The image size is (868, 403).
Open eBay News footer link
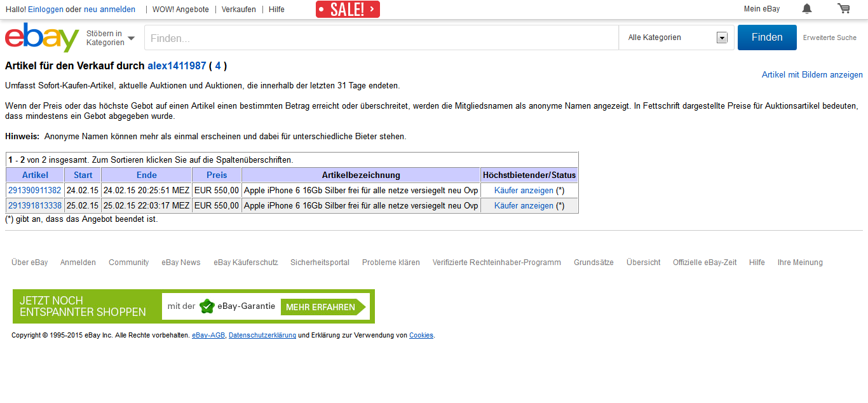[181, 263]
